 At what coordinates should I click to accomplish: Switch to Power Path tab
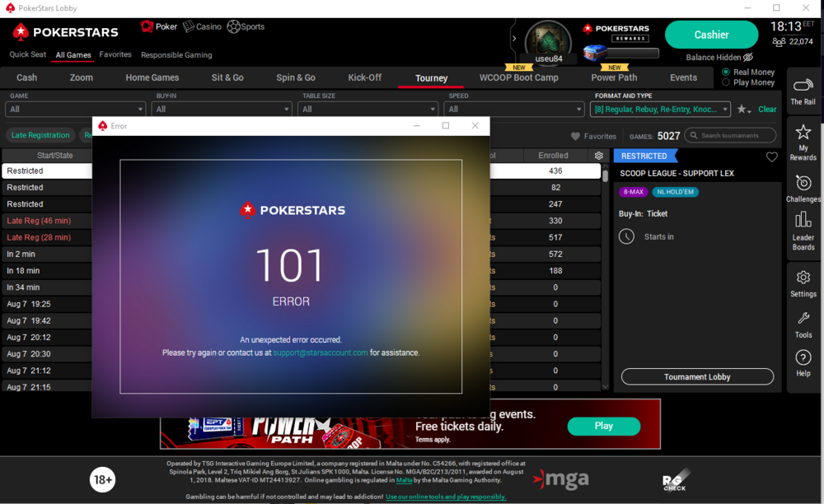[614, 77]
